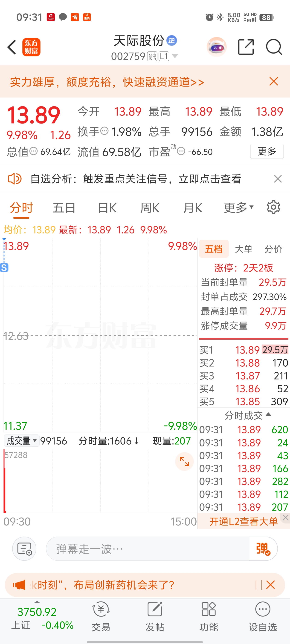This screenshot has width=290, height=644.
Task: Close the L2 promotion bar
Action: tap(285, 518)
